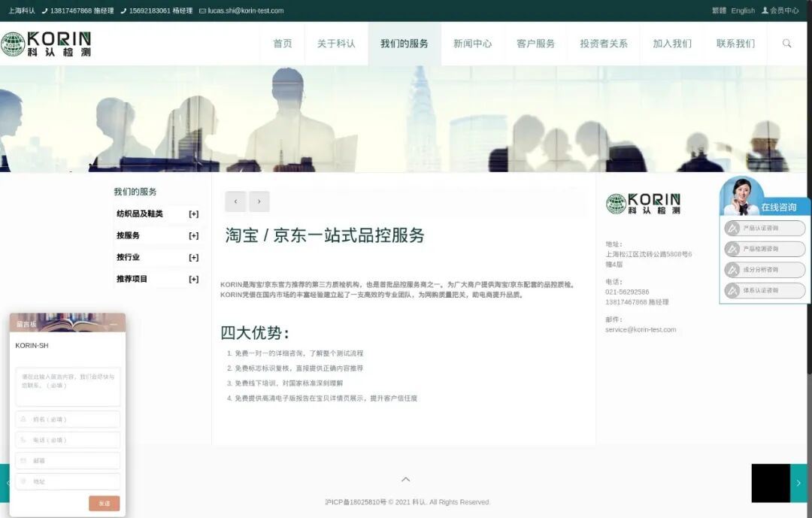Click the 发送 send button on message board
Image resolution: width=812 pixels, height=518 pixels.
pos(104,503)
